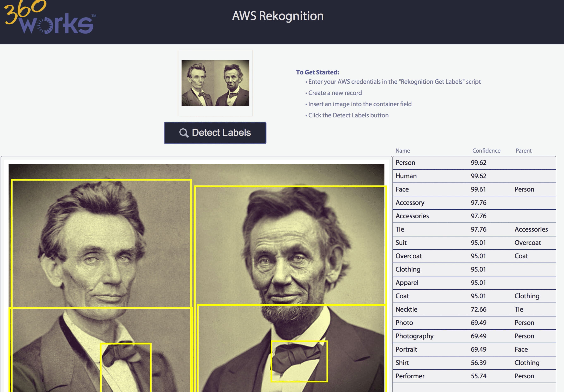Click the 99.61 confidence value
Viewport: 564px width, 392px height.
pos(478,189)
